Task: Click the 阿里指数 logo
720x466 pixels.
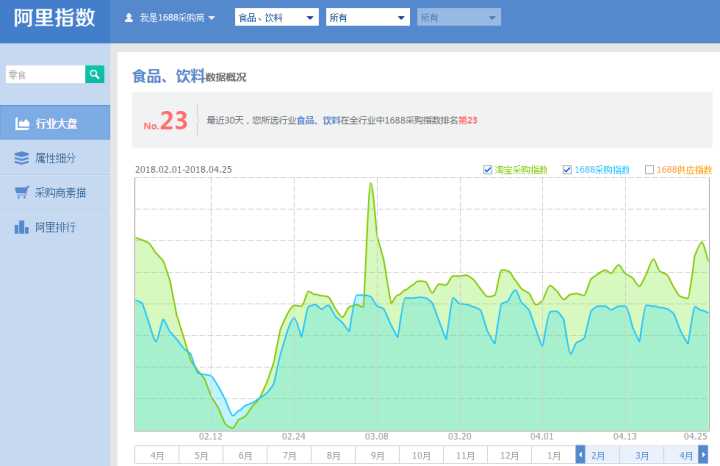Action: (x=55, y=19)
